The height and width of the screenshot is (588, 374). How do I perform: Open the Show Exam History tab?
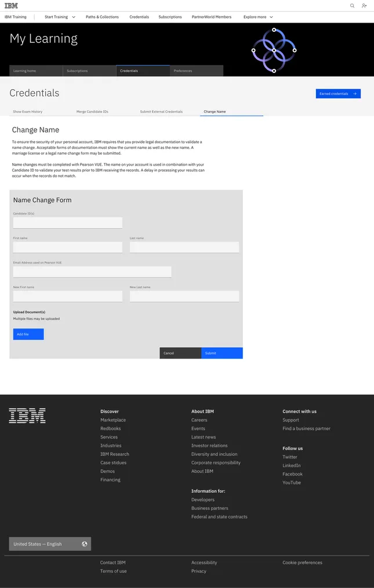pos(41,112)
